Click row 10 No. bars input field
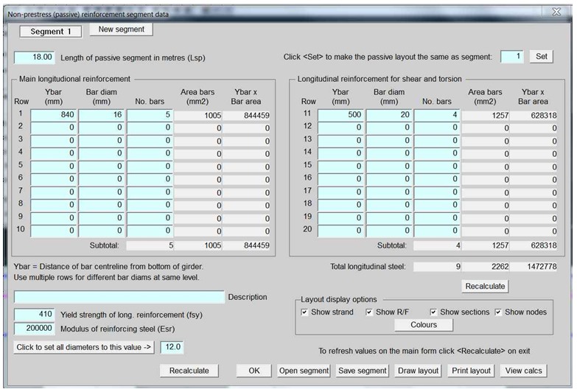577x392 pixels. coord(150,231)
